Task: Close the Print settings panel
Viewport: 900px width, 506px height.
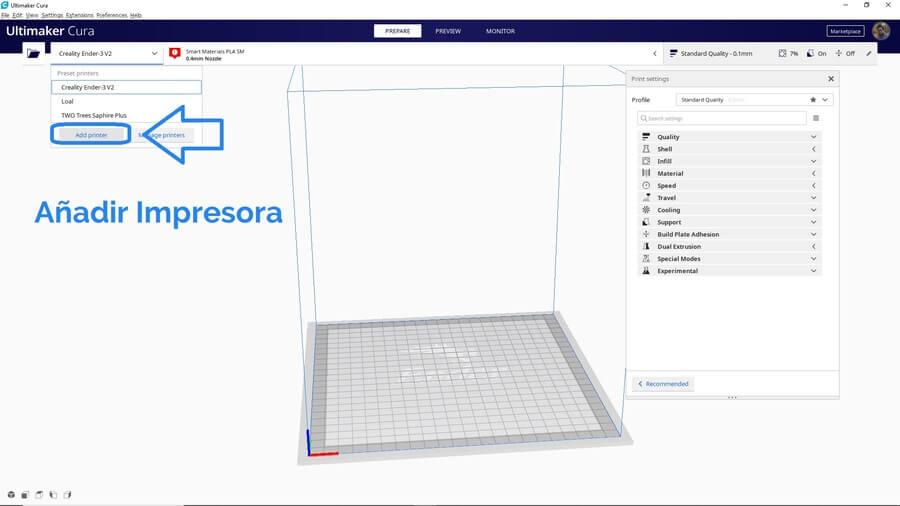Action: tap(831, 79)
